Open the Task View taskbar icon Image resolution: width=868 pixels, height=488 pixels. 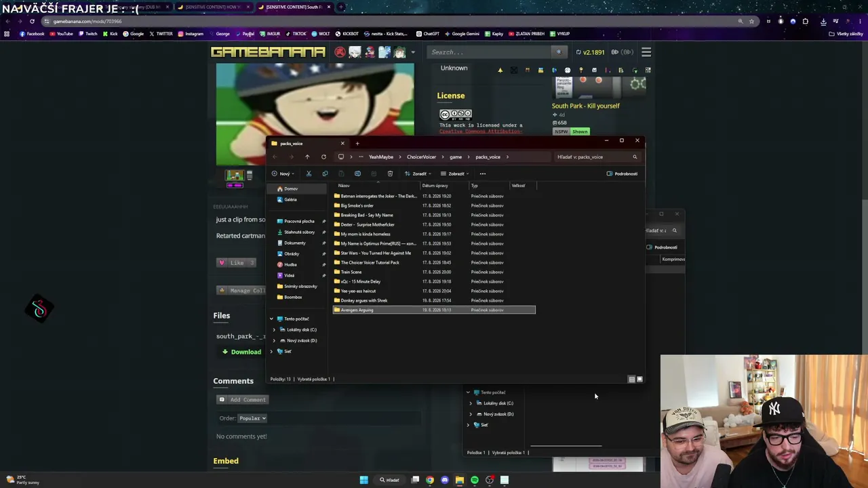point(415,480)
